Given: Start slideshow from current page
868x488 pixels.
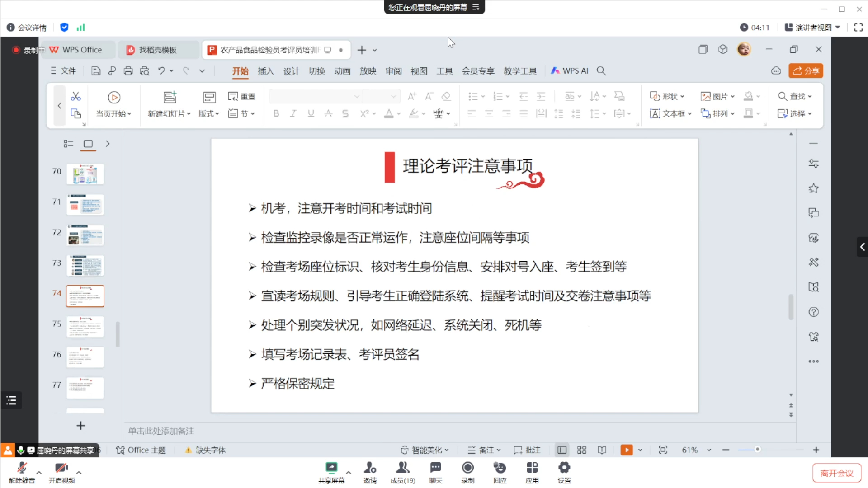Looking at the screenshot, I should (114, 97).
